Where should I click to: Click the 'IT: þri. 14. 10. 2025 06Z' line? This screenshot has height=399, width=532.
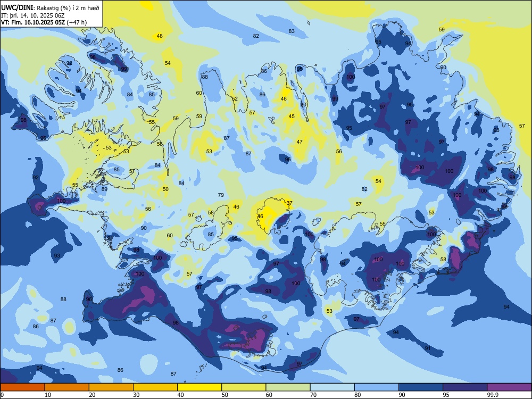32,15
